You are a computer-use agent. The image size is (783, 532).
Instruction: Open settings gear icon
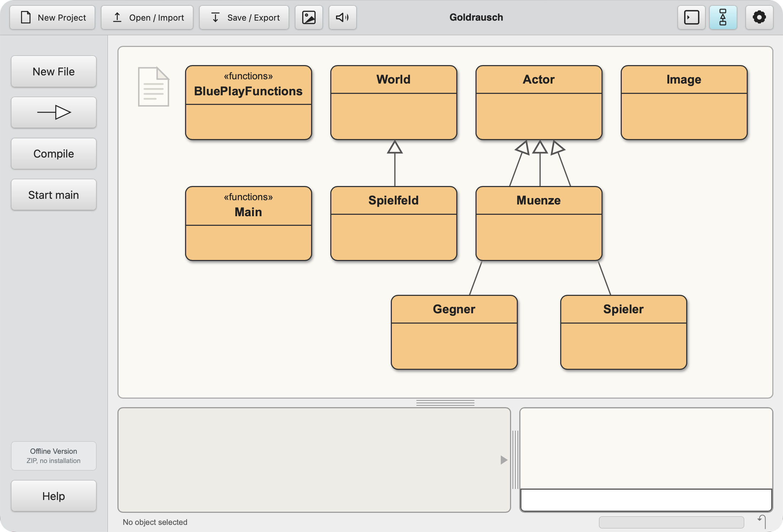pos(759,17)
